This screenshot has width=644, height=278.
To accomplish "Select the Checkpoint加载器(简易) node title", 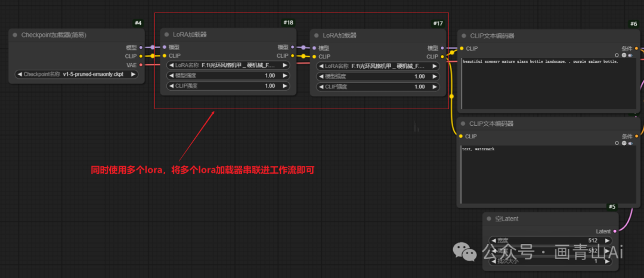I will (54, 35).
